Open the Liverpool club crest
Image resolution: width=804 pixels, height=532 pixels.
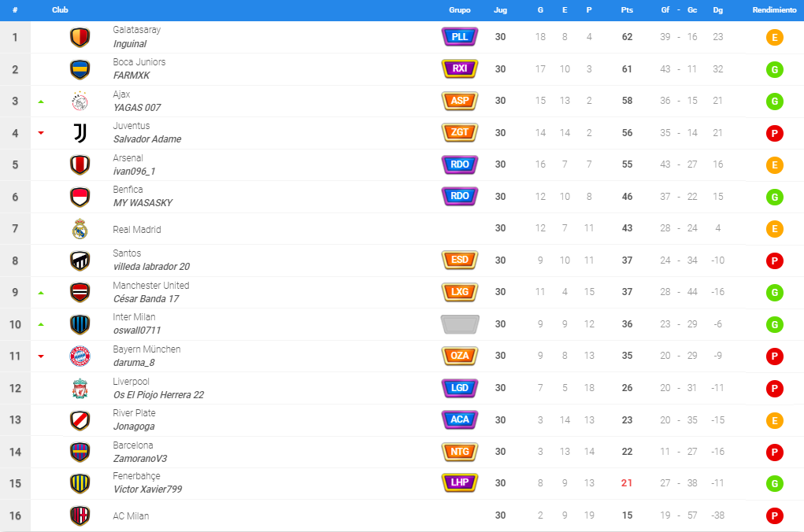coord(80,389)
